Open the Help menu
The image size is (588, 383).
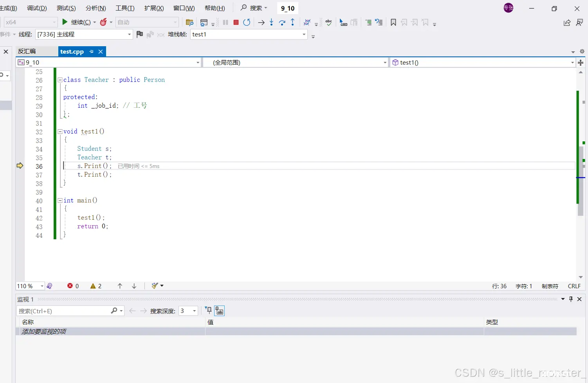[215, 8]
